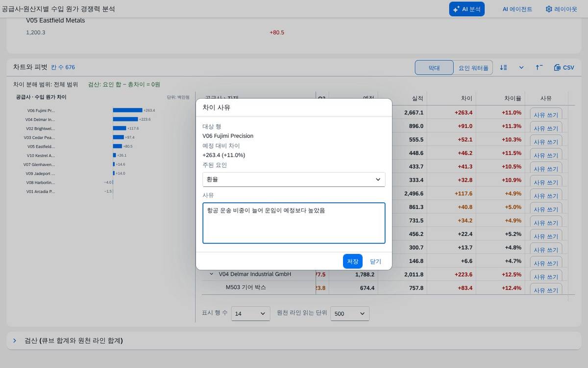The width and height of the screenshot is (588, 368).
Task: Click the sort descending icon
Action: point(503,68)
